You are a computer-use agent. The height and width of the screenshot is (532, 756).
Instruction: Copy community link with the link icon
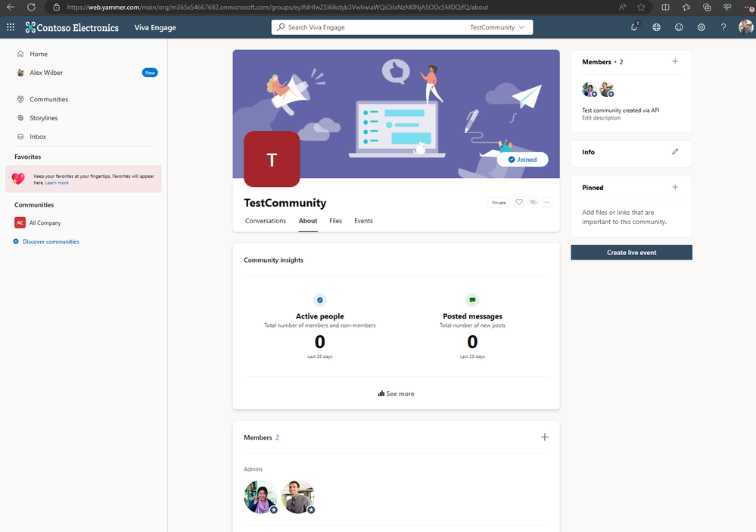533,202
